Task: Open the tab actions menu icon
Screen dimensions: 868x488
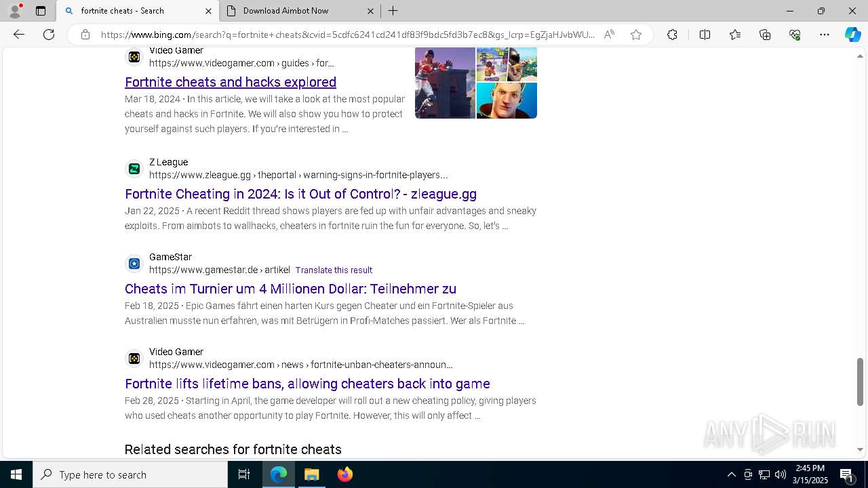Action: tap(41, 11)
